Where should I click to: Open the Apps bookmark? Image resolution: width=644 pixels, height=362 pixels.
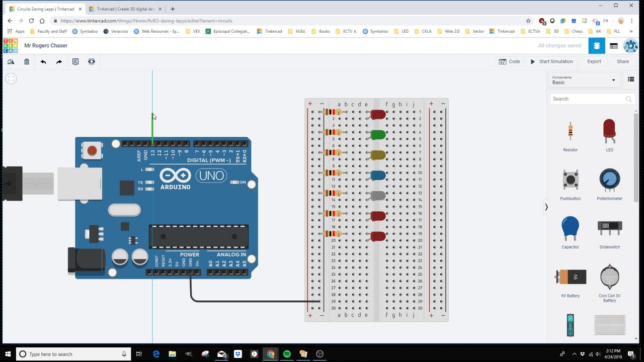(x=16, y=31)
